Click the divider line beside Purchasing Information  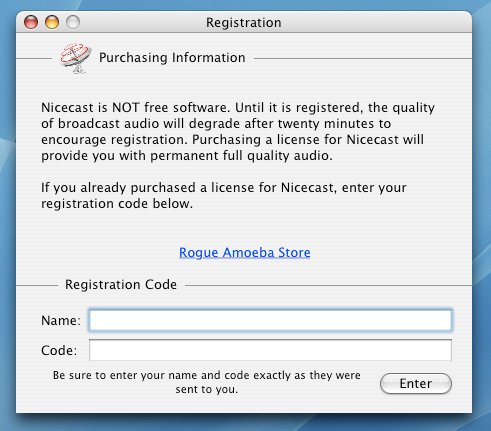363,59
